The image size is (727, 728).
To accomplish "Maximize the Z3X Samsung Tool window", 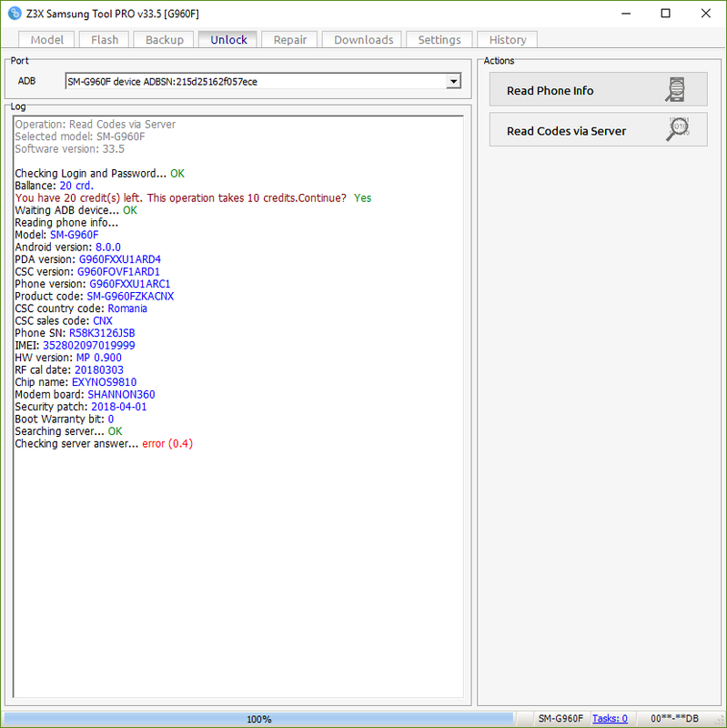I will pyautogui.click(x=665, y=14).
